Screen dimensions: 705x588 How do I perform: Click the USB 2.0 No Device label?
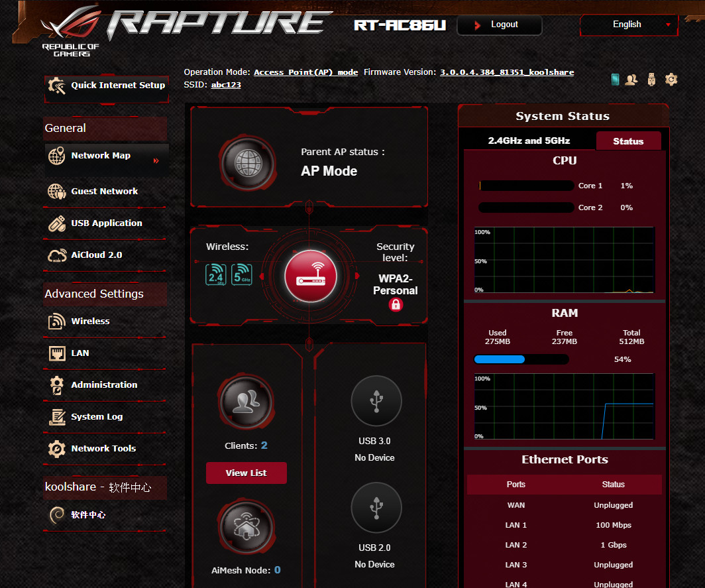pos(374,564)
